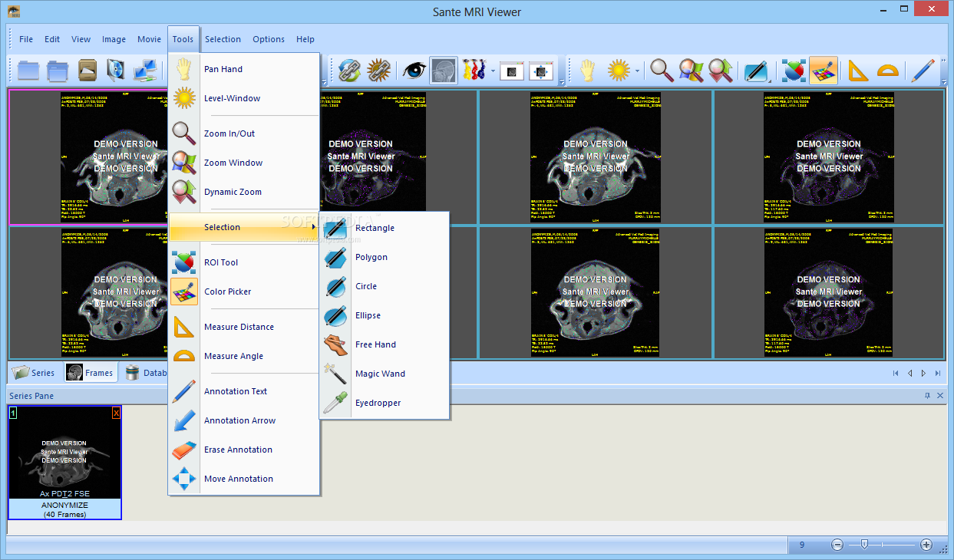
Task: Click the second window layout icon with arrows
Action: click(541, 71)
